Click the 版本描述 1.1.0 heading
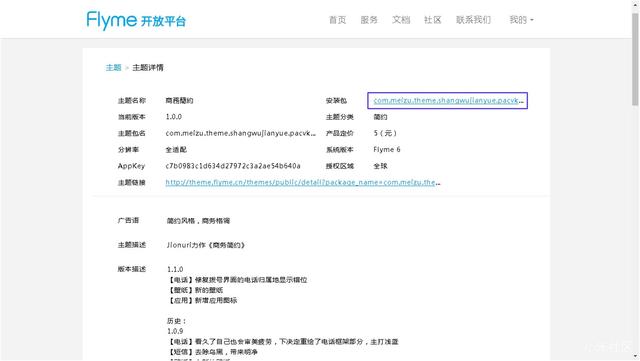The image size is (640, 361). click(175, 269)
